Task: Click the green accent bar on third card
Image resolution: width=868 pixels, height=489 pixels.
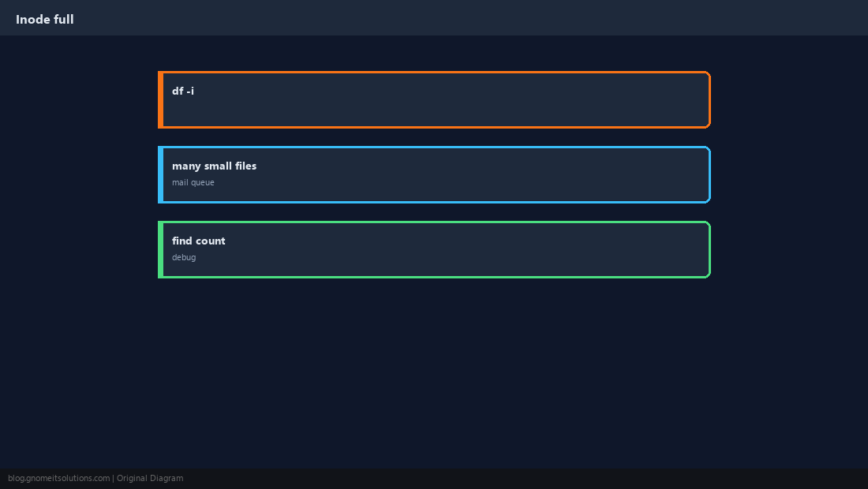Action: coord(160,249)
